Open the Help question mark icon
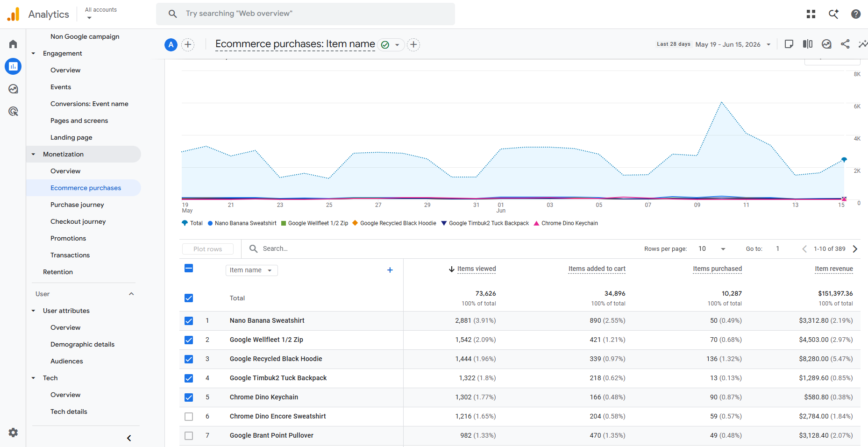The image size is (868, 447). tap(856, 14)
